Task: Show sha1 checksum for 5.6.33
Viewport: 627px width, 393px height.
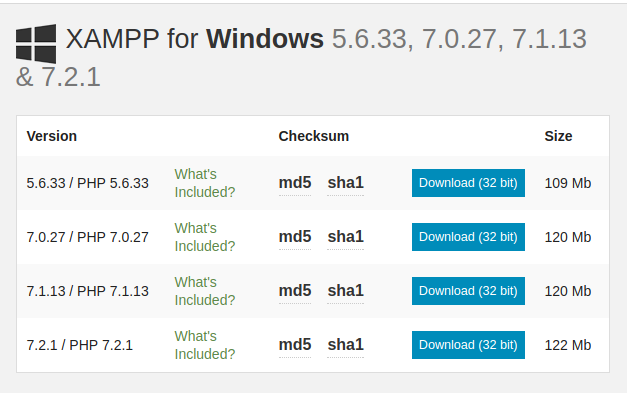Action: click(345, 183)
